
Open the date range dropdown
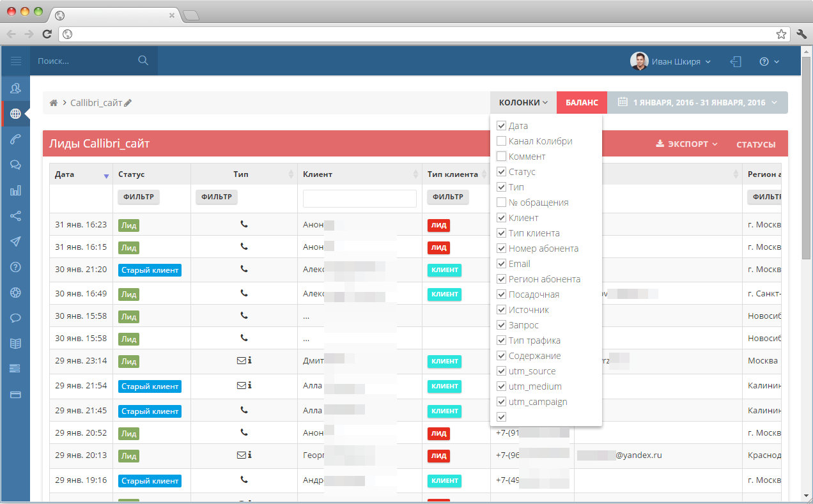click(x=697, y=102)
